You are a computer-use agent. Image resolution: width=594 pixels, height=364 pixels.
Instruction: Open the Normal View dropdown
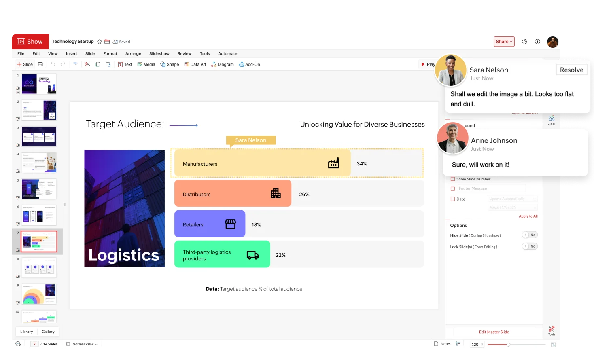(82, 344)
